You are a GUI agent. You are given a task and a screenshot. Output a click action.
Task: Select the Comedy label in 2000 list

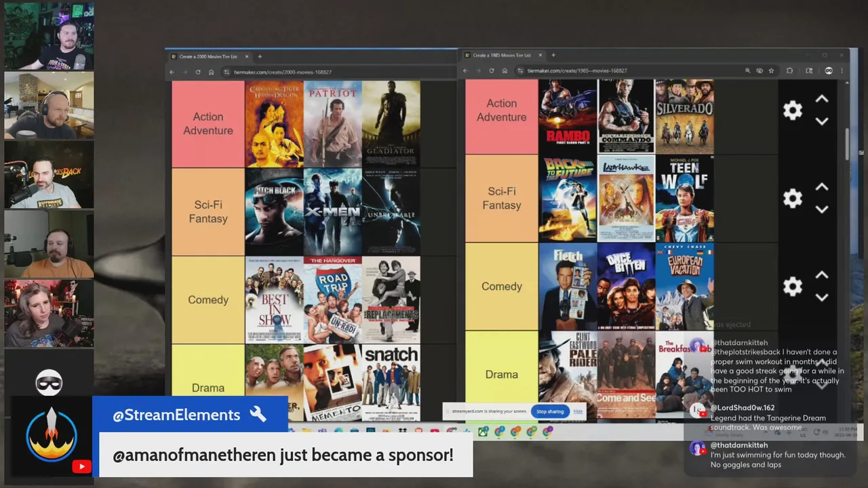[x=208, y=300]
